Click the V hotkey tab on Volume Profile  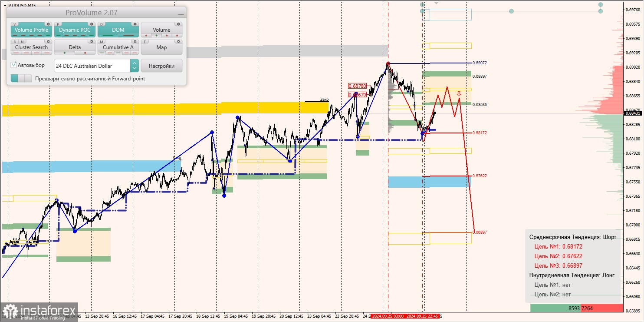pos(14,24)
